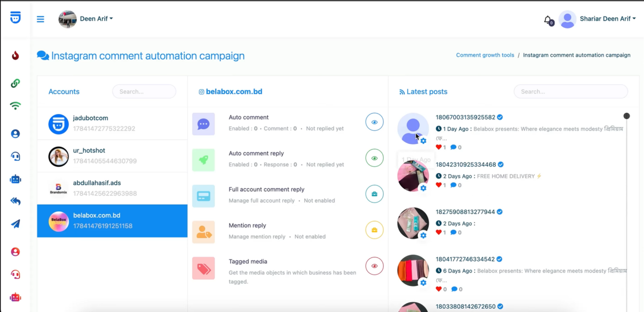
Task: Click the Shariar Deen Arif avatar
Action: (567, 19)
